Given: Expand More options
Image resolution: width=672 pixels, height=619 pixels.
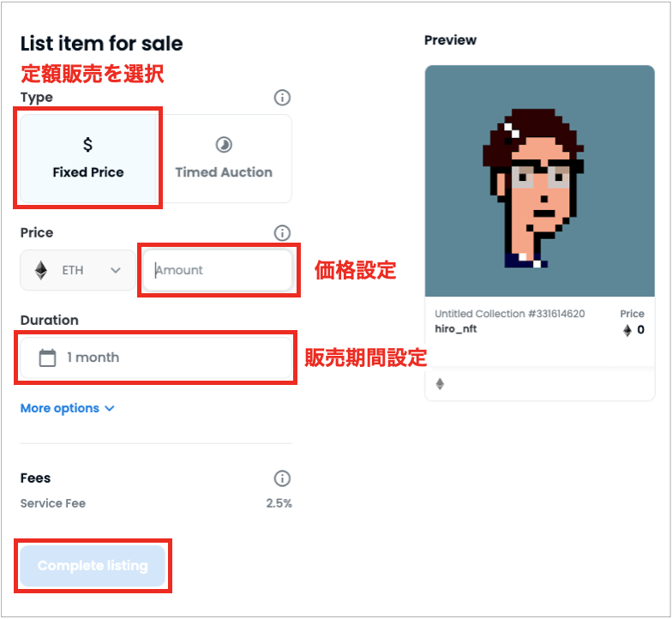Looking at the screenshot, I should (x=67, y=408).
